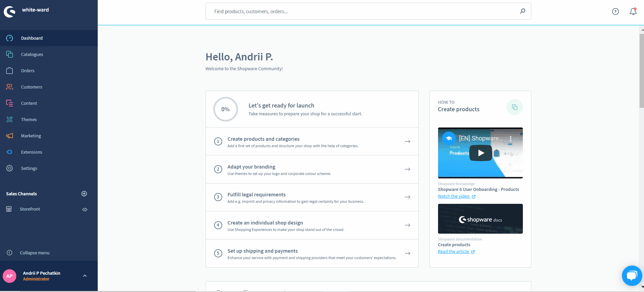Open step 3 Fulfill legal requirements

click(312, 197)
